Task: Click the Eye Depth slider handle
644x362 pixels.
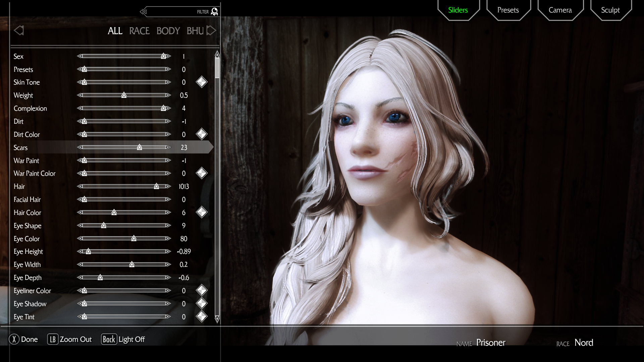Action: (x=100, y=277)
